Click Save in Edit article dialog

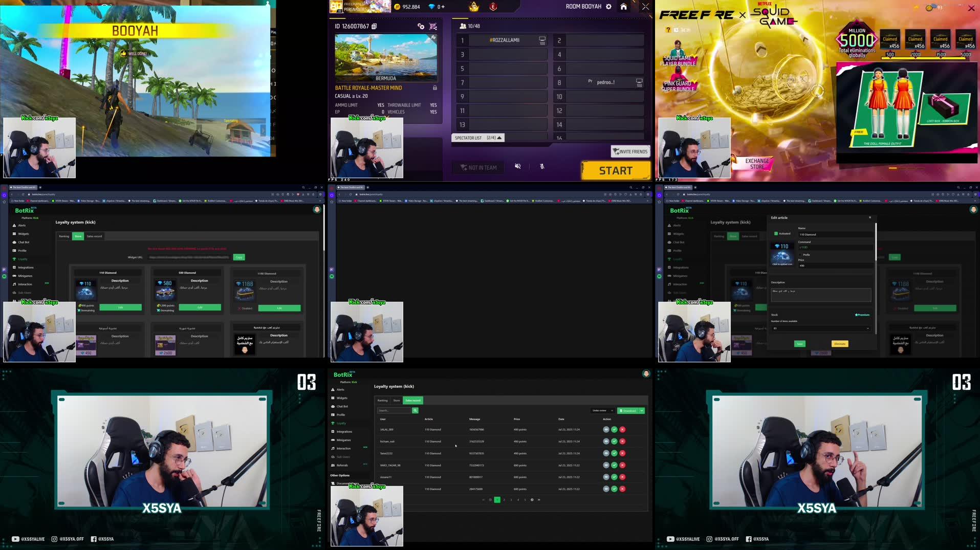point(799,344)
